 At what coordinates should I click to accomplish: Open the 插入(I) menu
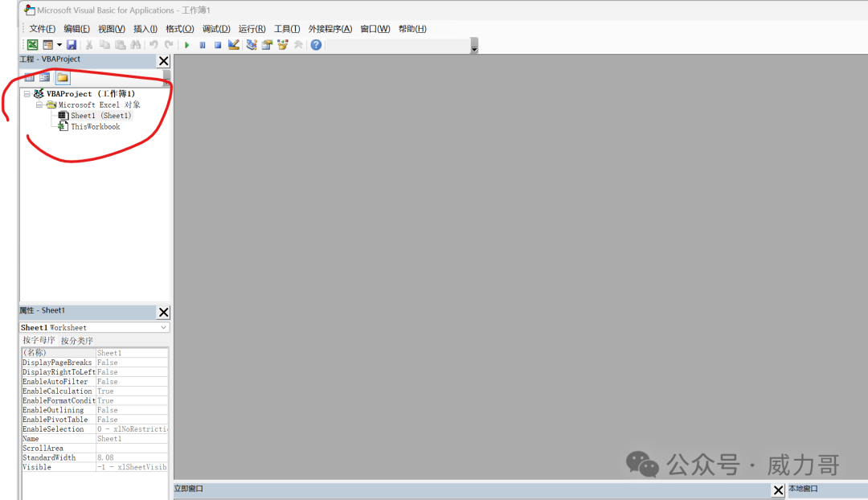[x=145, y=29]
